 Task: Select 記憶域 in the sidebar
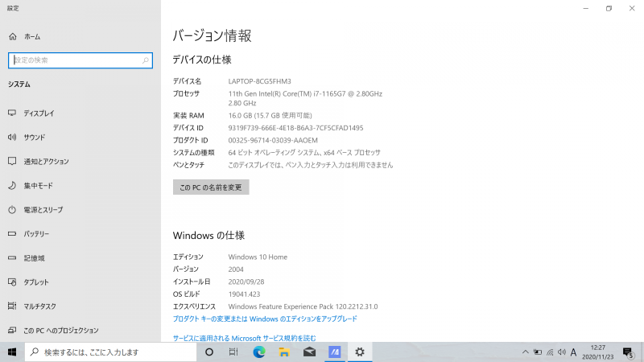click(27, 257)
